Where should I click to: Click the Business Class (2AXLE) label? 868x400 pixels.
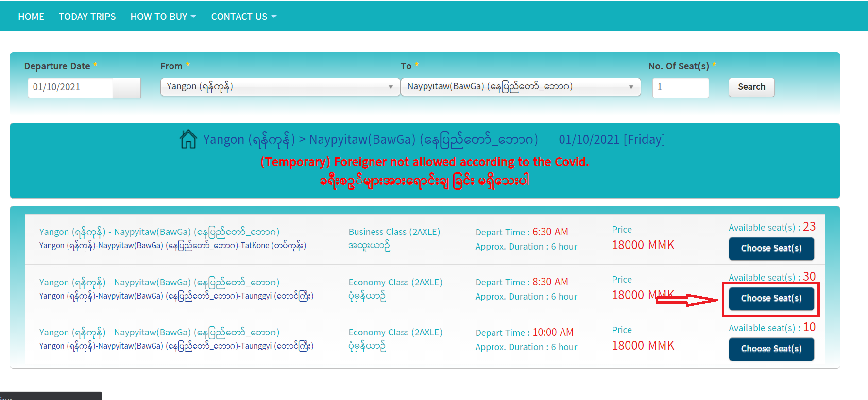pos(394,232)
